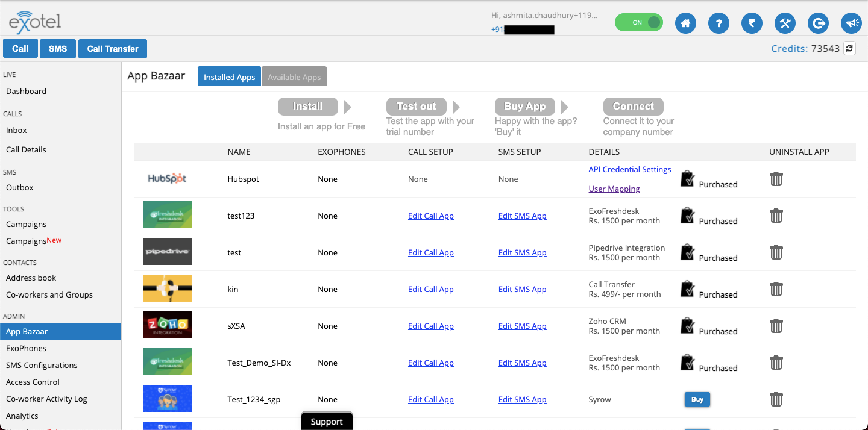Edit SMS App for Test_1234_sgp

523,399
